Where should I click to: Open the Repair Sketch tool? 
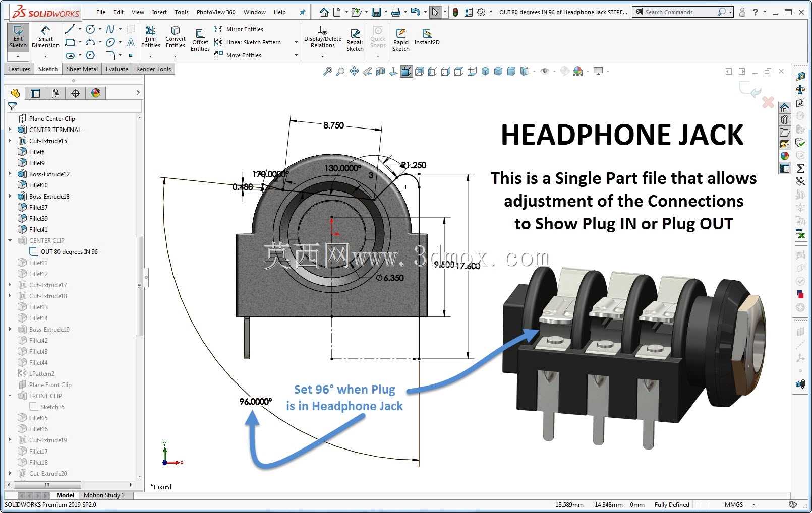(355, 40)
